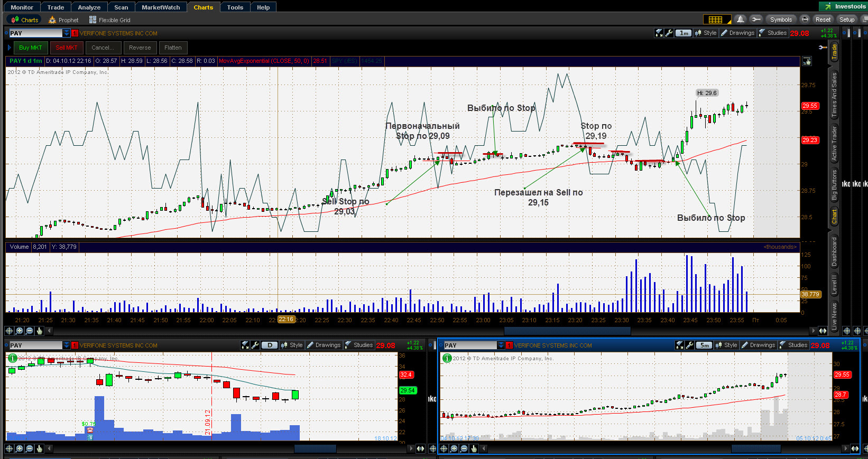Click main chart quick studies icon
This screenshot has height=459, width=868.
click(x=659, y=33)
